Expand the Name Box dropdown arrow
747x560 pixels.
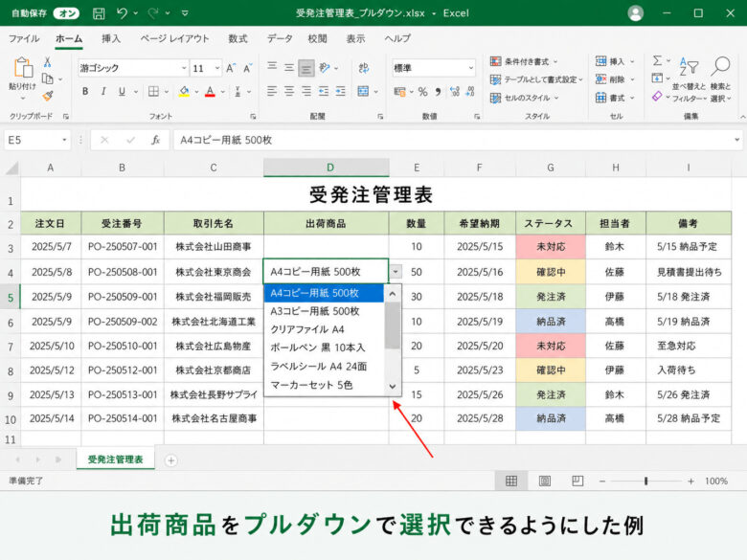tap(64, 140)
